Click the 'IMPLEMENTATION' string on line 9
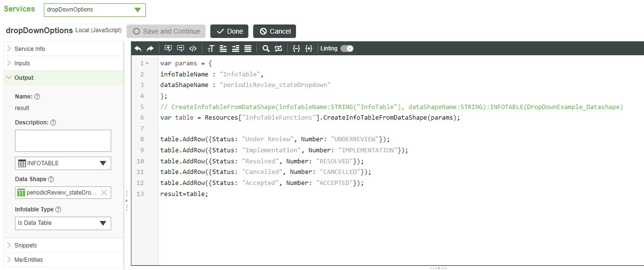Viewport: 644px width, 270px height. click(x=369, y=150)
